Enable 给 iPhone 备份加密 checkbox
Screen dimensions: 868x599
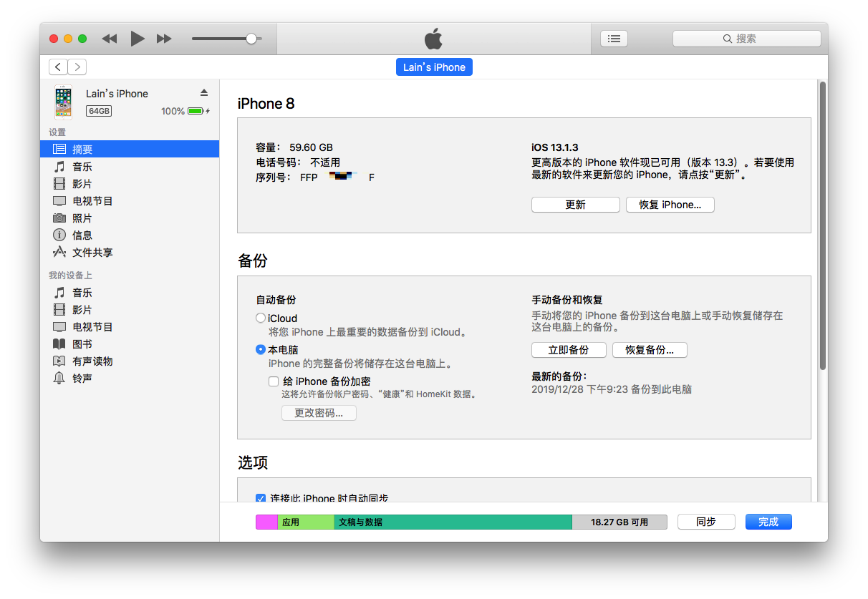click(274, 381)
